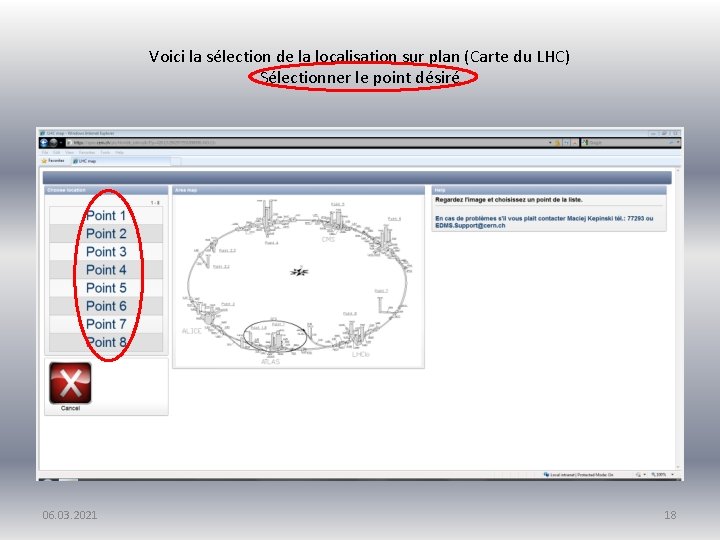Click the red X Cancel icon
This screenshot has width=720, height=540.
70,382
